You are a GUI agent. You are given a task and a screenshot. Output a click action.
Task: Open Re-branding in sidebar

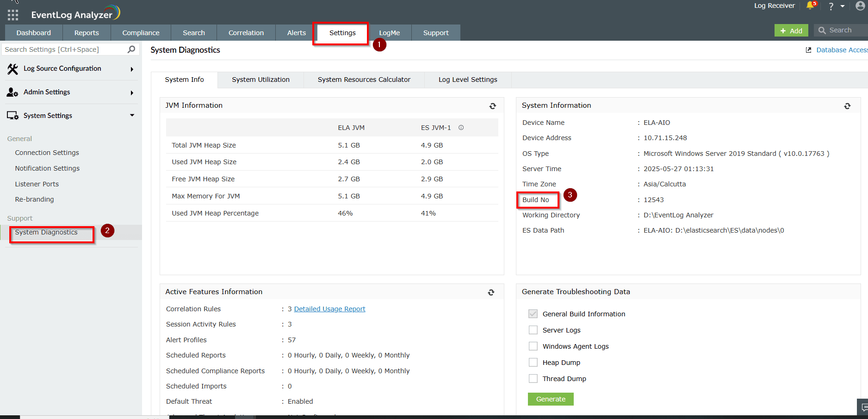pyautogui.click(x=34, y=199)
